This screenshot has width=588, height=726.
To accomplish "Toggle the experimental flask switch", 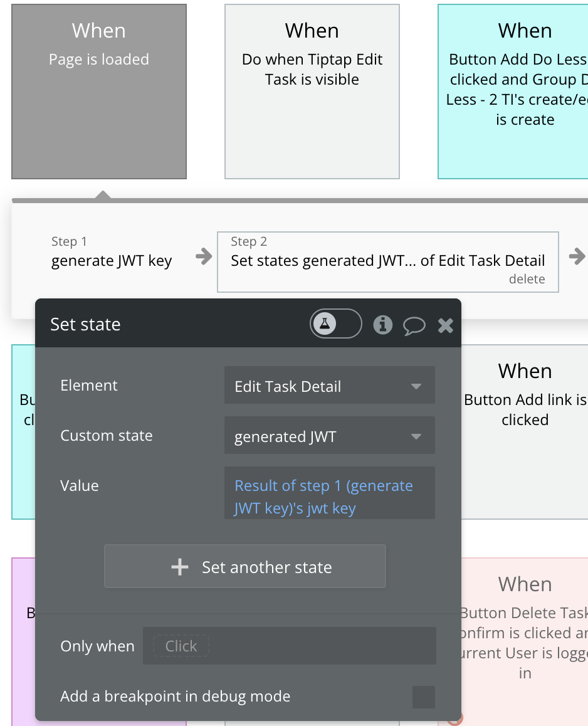I will [x=335, y=324].
